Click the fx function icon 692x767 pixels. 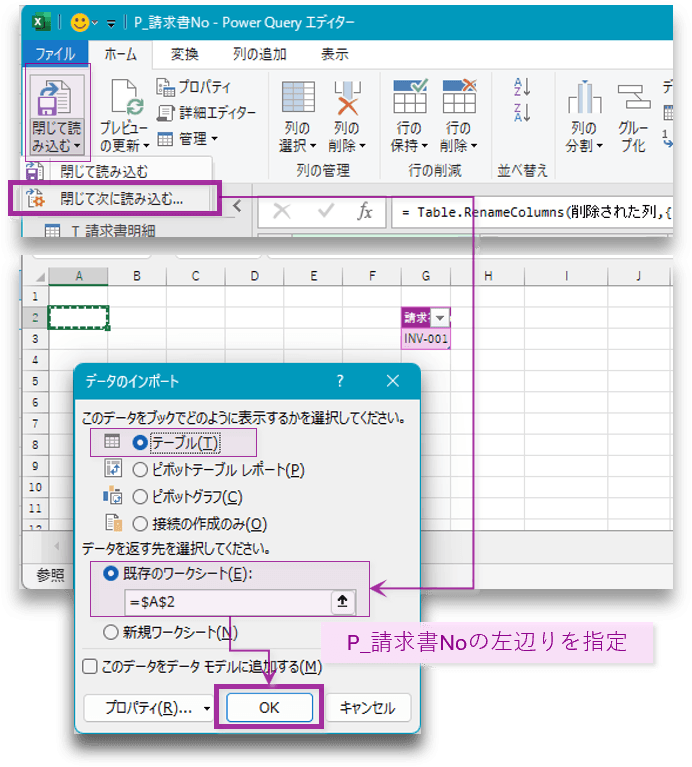pyautogui.click(x=365, y=211)
